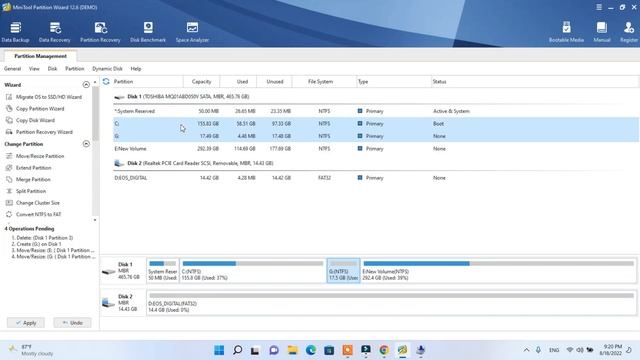Launch Data Recovery from the toolbar
The width and height of the screenshot is (640, 360).
click(x=55, y=32)
